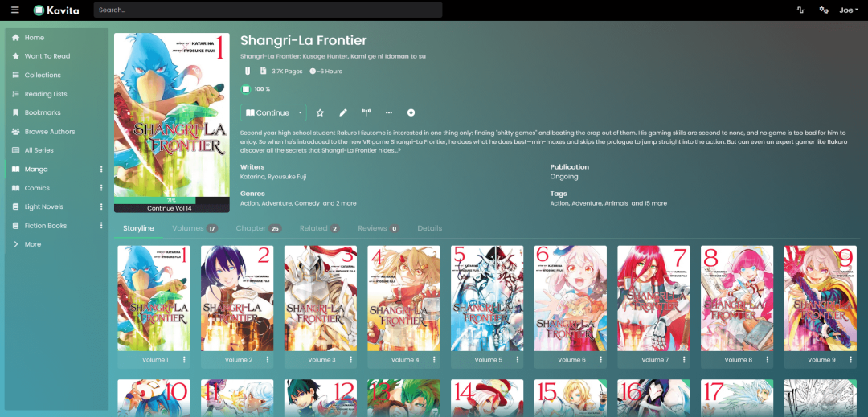The width and height of the screenshot is (868, 417).
Task: Open the Joe user dropdown
Action: [849, 10]
